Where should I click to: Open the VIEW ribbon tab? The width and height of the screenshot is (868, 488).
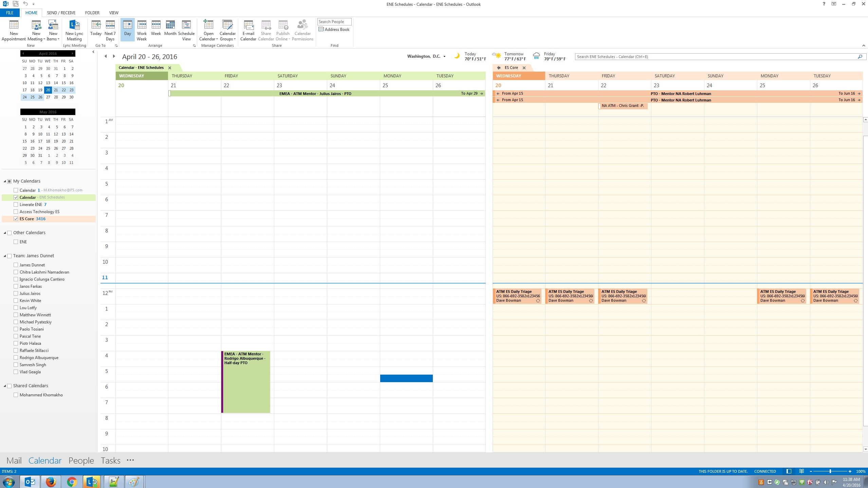114,13
